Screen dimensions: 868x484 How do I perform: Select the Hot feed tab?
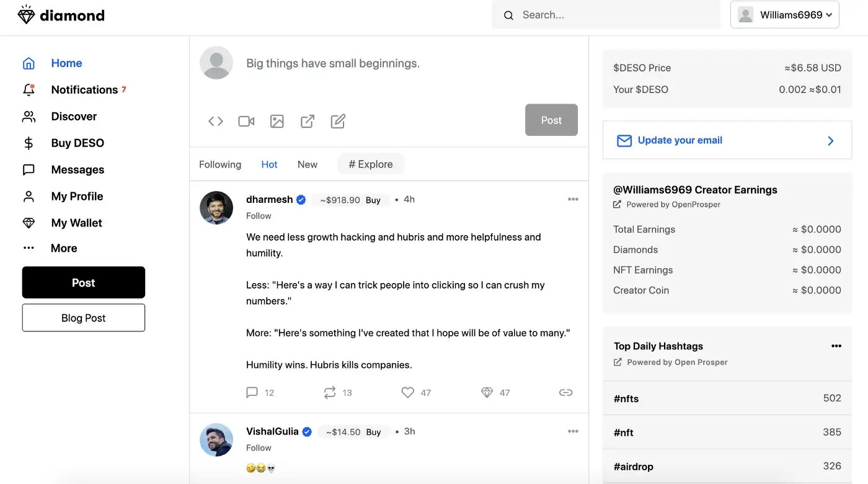tap(269, 164)
